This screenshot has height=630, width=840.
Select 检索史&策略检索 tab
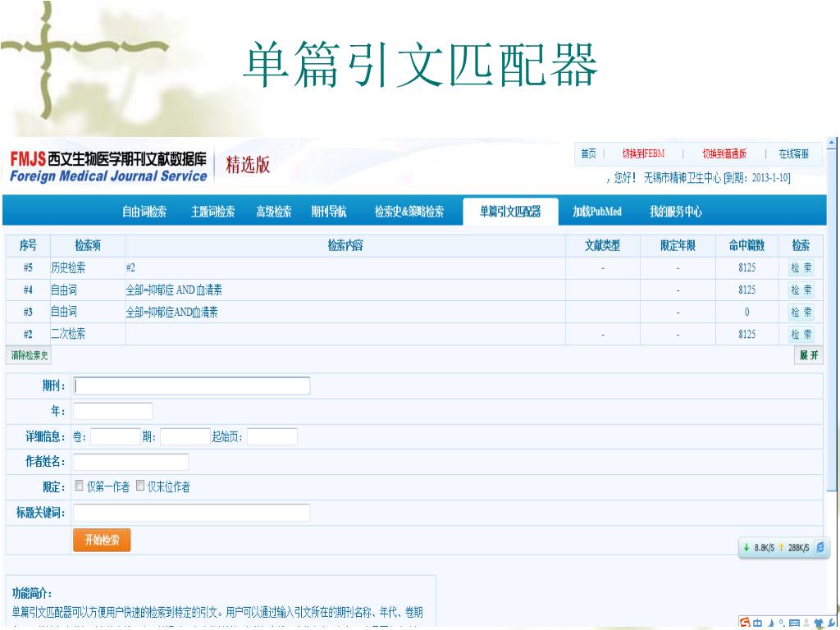coord(409,212)
